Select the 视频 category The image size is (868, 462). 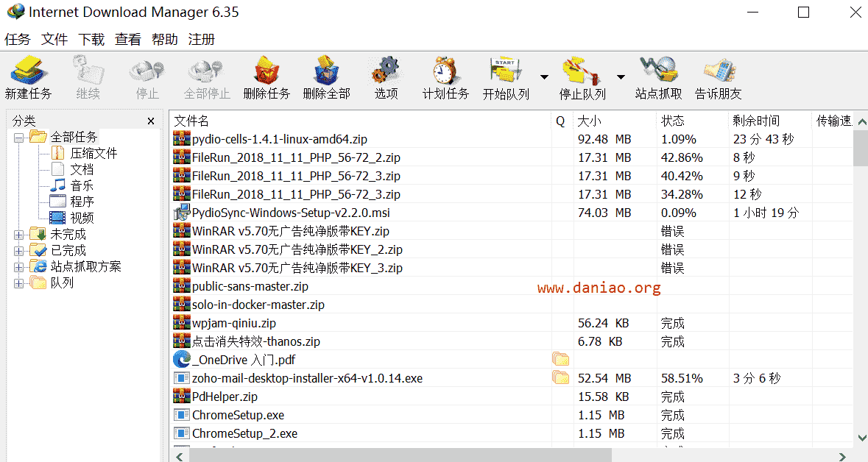point(82,218)
